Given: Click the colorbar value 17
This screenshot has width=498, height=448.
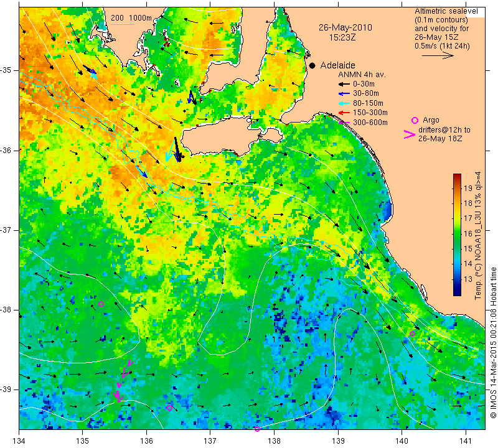Looking at the screenshot, I should click(x=468, y=218).
